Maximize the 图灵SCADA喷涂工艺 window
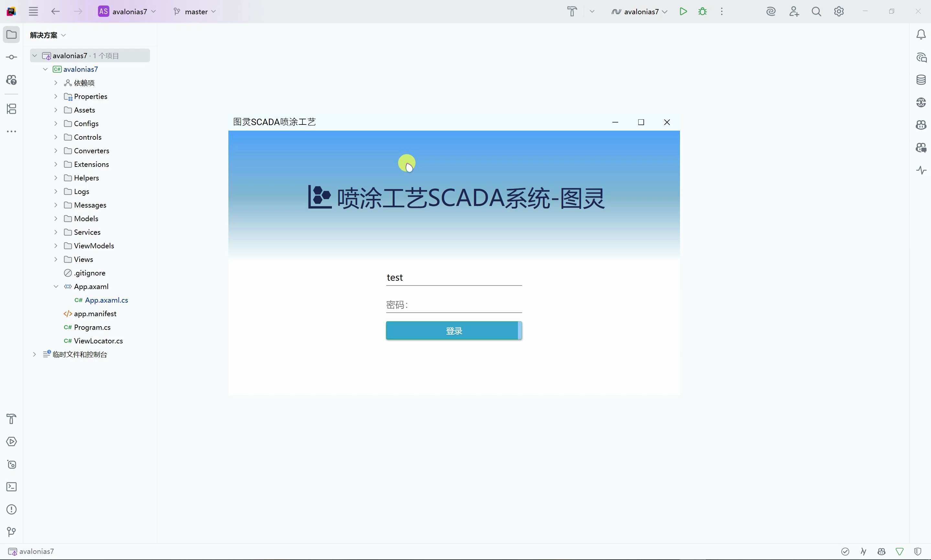The image size is (931, 560). pos(641,122)
